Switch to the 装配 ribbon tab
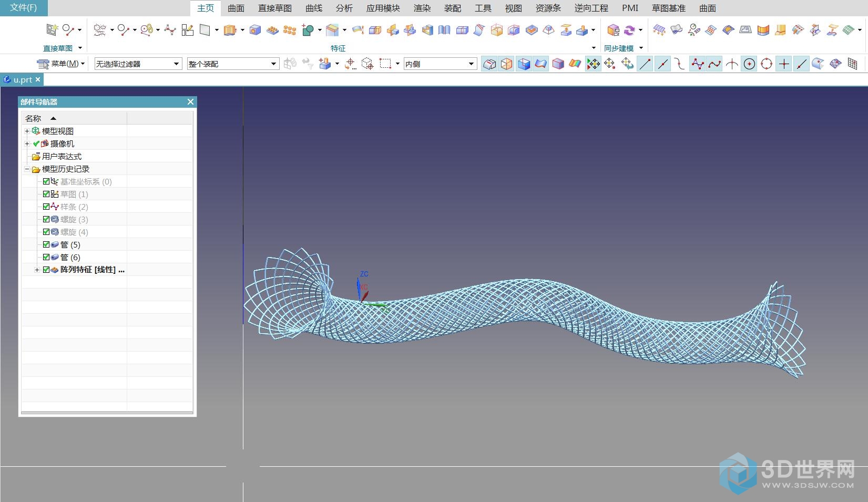Screen dimensions: 868x502 click(x=453, y=8)
